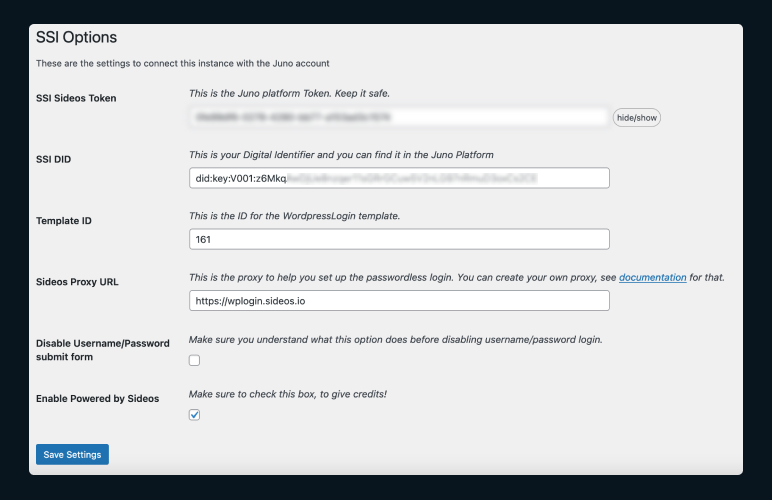772x500 pixels.
Task: Select the Sideos Proxy URL input
Action: click(399, 300)
